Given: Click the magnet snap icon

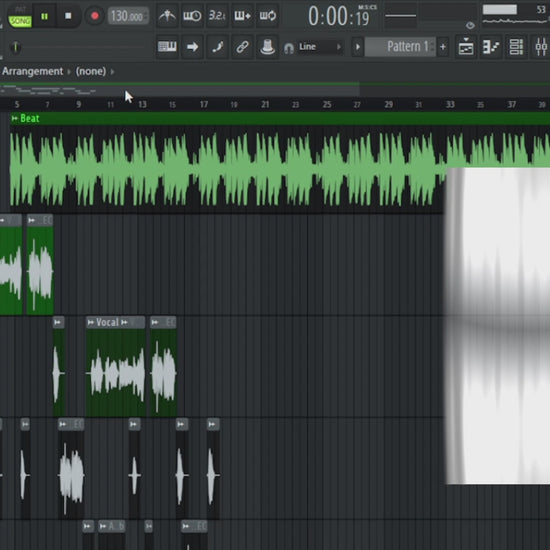Looking at the screenshot, I should point(289,48).
